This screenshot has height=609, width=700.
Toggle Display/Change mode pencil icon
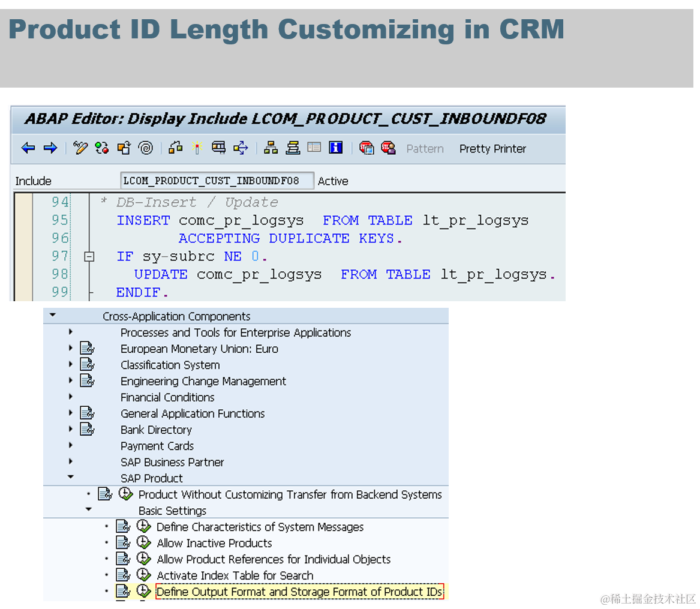tap(80, 148)
